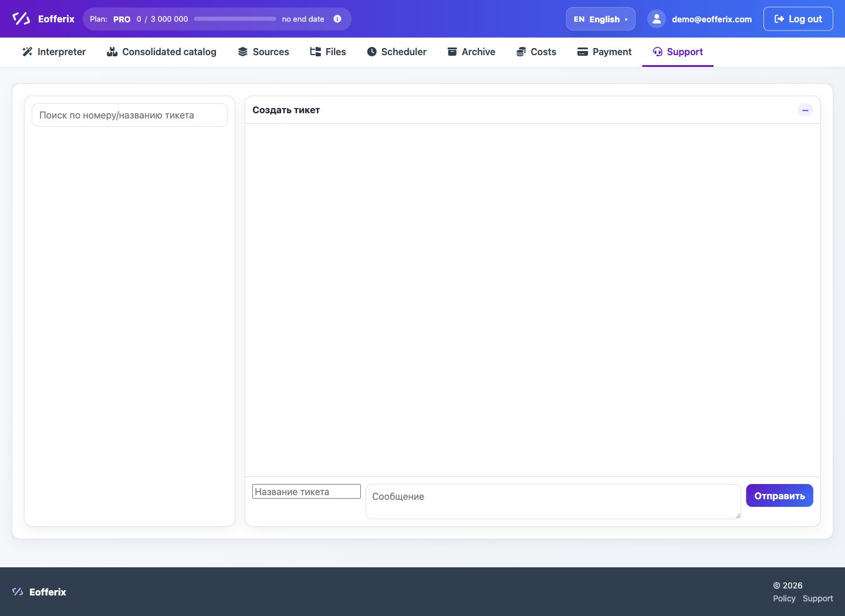This screenshot has height=616, width=845.
Task: Select the Support tab
Action: click(x=678, y=52)
